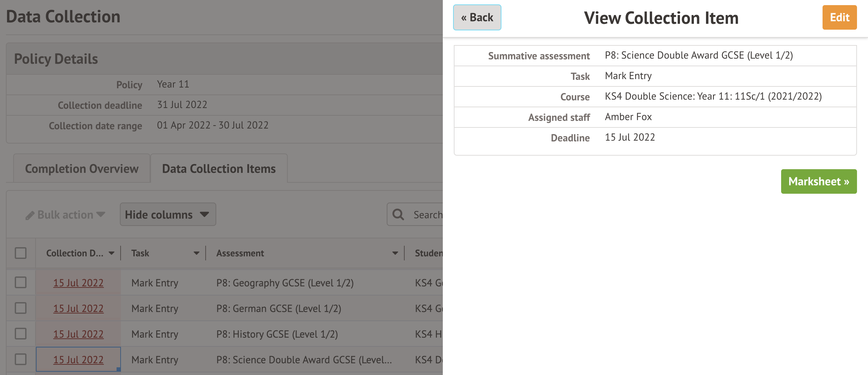Select the History GCSE row checkbox
Viewport: 868px width, 375px height.
point(21,334)
